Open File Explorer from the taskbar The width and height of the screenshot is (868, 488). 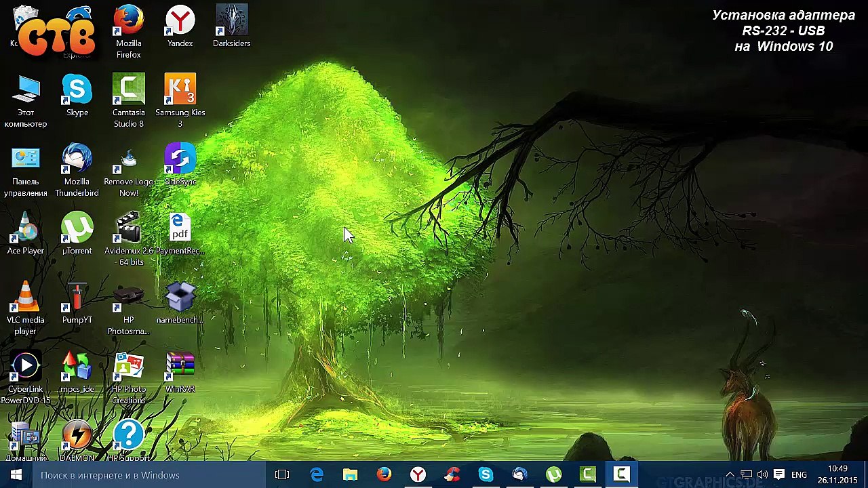click(x=350, y=475)
